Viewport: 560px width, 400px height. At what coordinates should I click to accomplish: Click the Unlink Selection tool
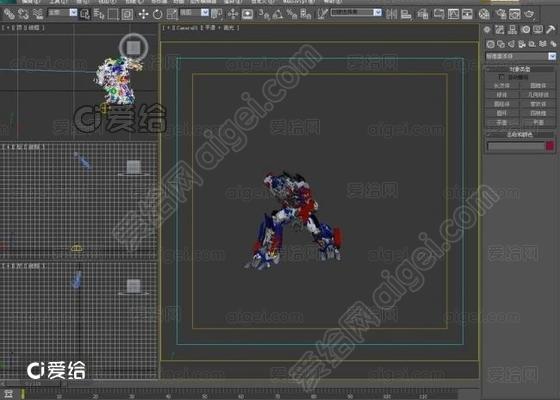(23, 14)
